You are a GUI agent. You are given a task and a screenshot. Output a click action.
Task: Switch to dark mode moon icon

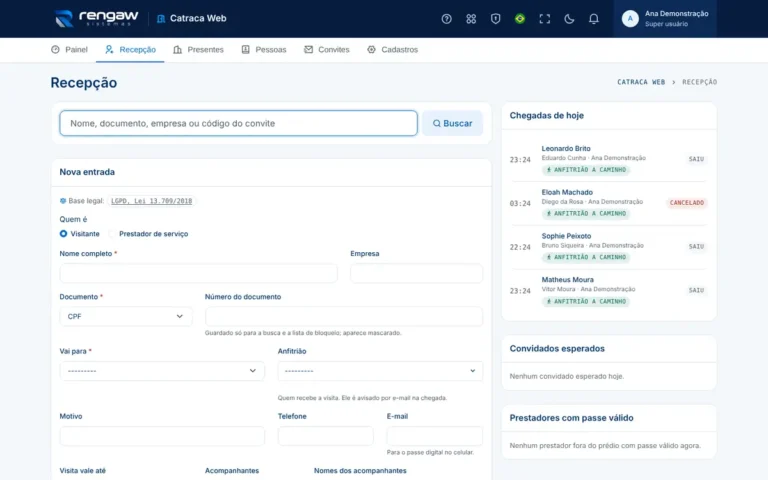click(569, 19)
